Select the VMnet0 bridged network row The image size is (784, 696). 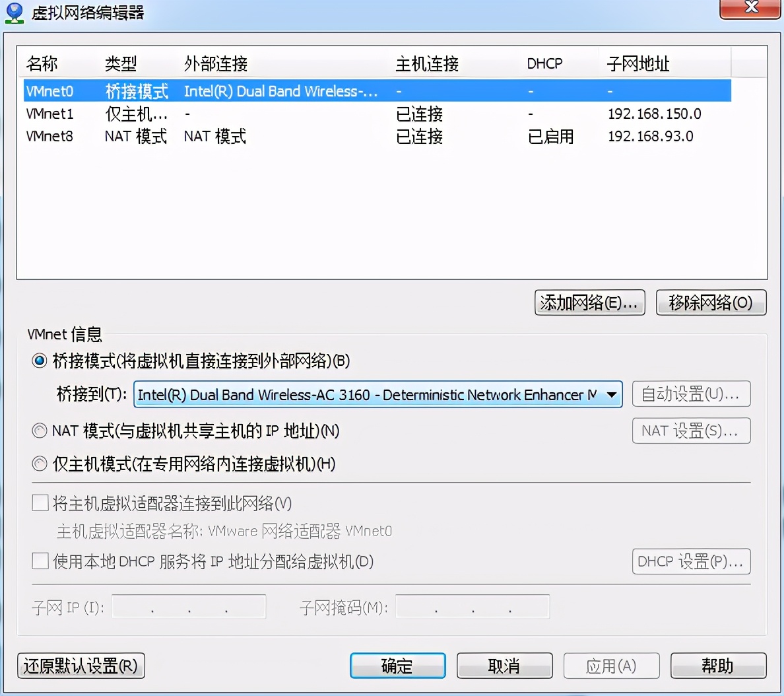click(198, 90)
